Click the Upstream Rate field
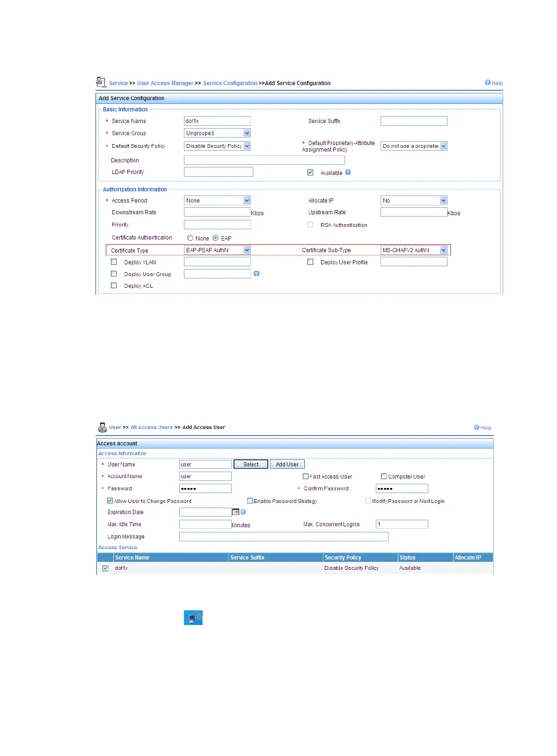557x756 pixels. [414, 212]
